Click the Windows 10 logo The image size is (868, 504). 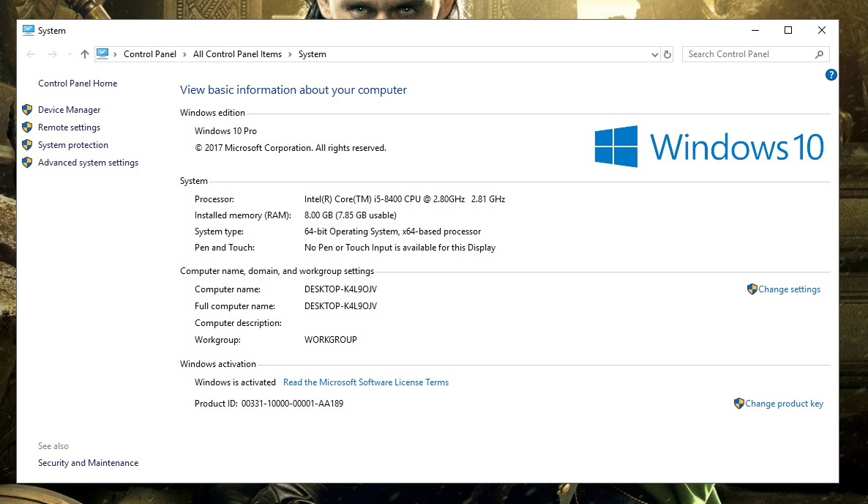(709, 147)
